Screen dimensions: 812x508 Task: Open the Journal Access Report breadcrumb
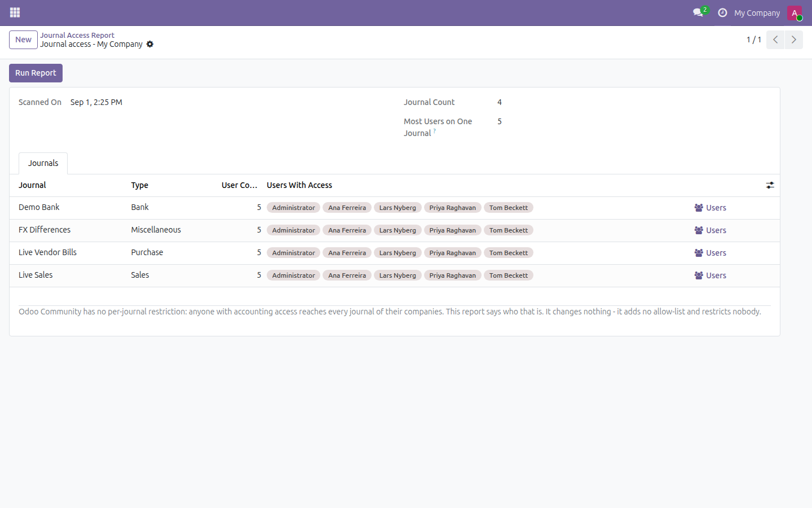77,35
